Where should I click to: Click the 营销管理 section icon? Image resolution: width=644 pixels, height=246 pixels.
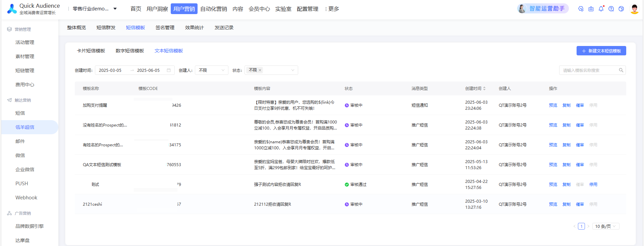tap(9, 29)
